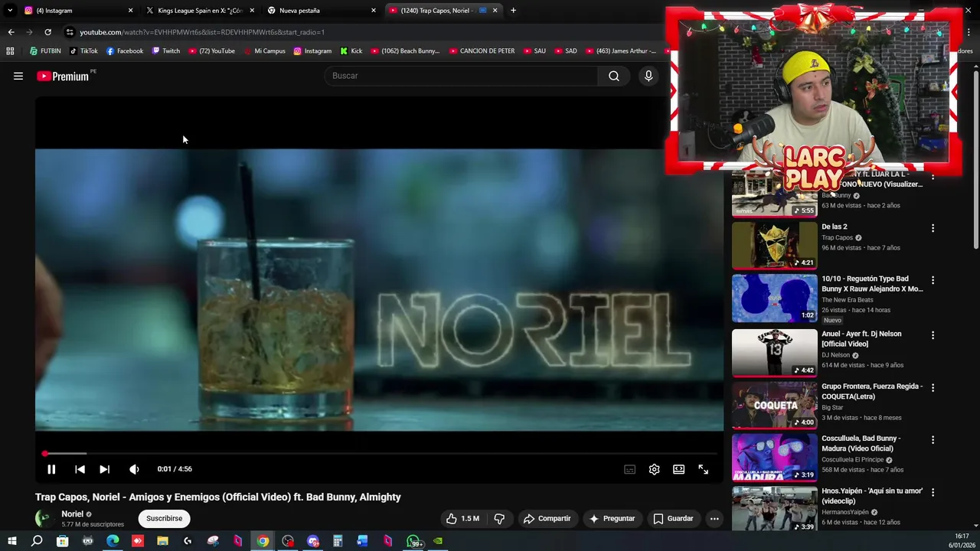
Task: Toggle subtitles in the player
Action: [629, 469]
